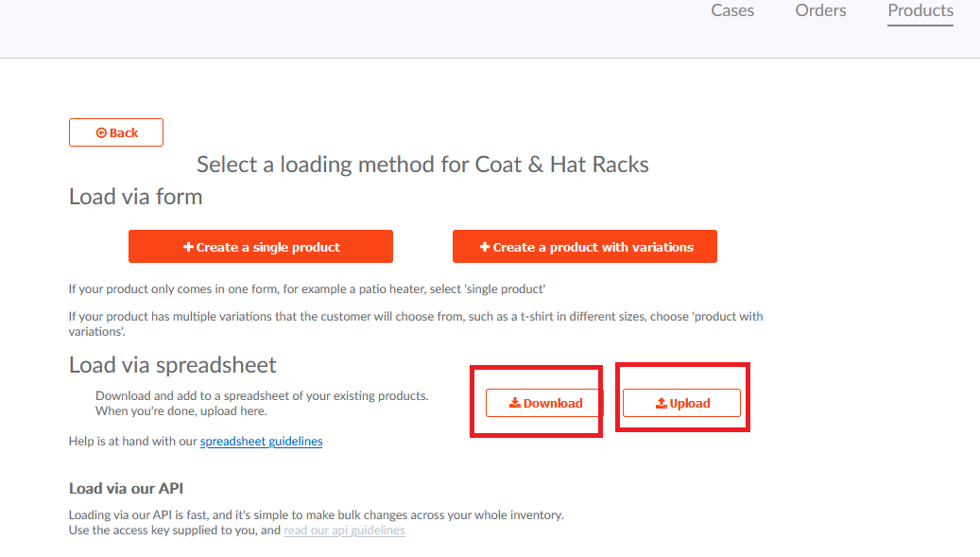Click the Back navigation control
Image resolution: width=980 pixels, height=557 pixels.
tap(115, 132)
